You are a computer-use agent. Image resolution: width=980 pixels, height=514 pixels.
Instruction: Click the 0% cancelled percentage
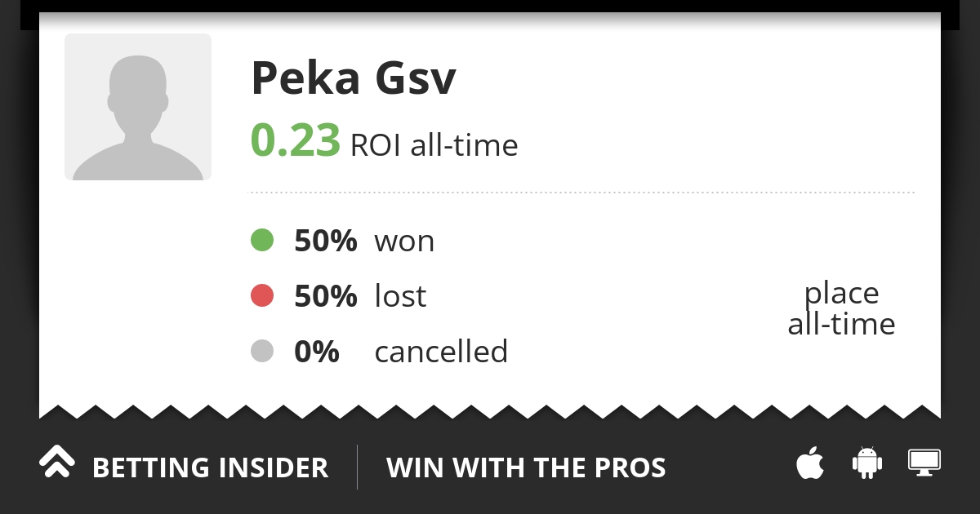(x=316, y=352)
